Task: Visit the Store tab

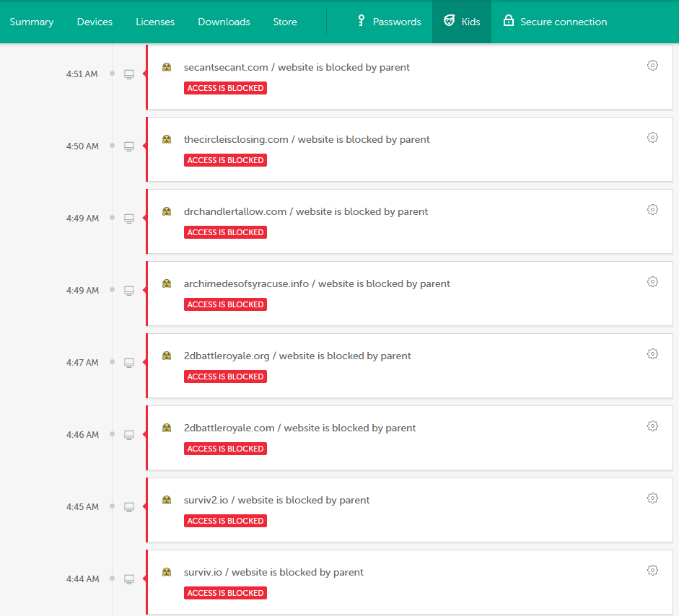Action: (285, 22)
